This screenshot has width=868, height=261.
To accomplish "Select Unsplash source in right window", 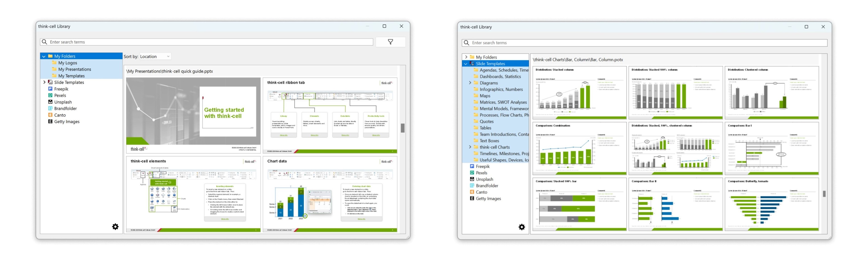I will pyautogui.click(x=484, y=179).
